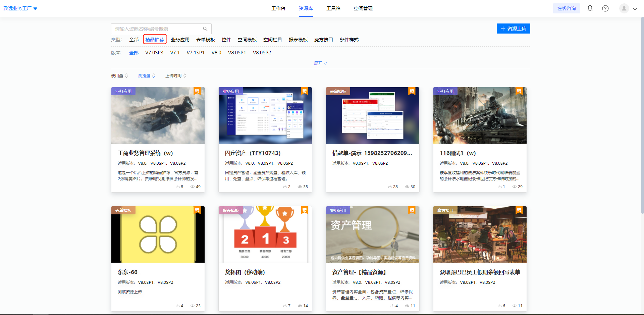This screenshot has height=315, width=644.
Task: Click the page vertical scrollbar
Action: coord(642,116)
